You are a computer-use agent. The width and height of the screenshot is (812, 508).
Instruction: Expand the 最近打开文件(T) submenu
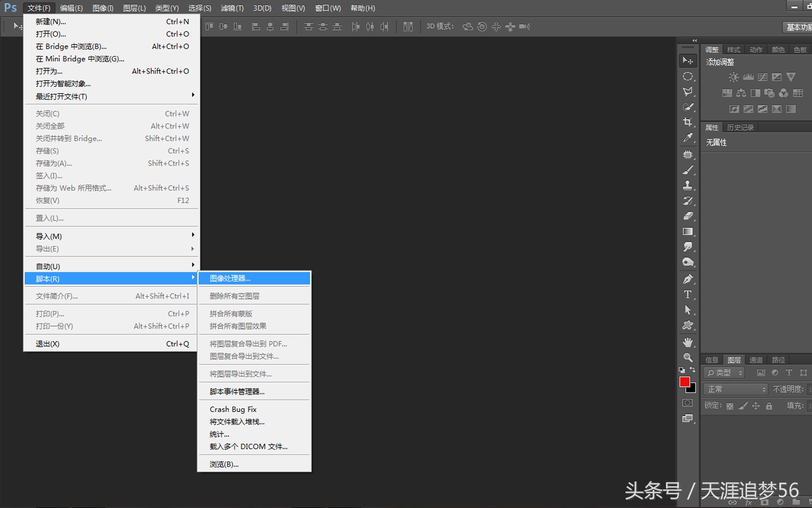click(111, 96)
